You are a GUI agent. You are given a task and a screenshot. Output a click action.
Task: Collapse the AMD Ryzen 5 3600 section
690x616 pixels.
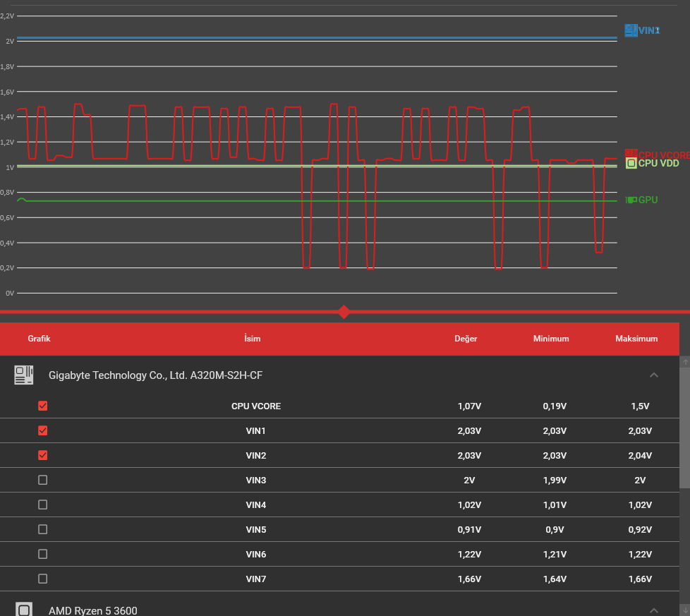[654, 610]
